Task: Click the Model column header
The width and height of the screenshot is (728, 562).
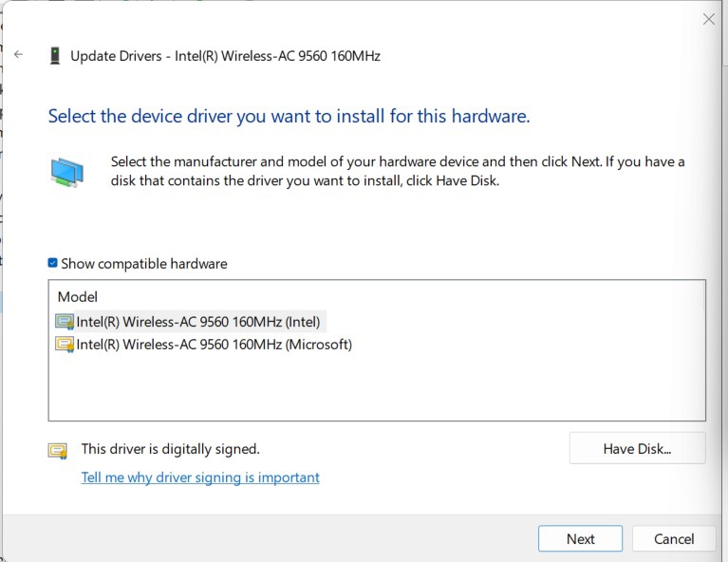Action: 78,297
